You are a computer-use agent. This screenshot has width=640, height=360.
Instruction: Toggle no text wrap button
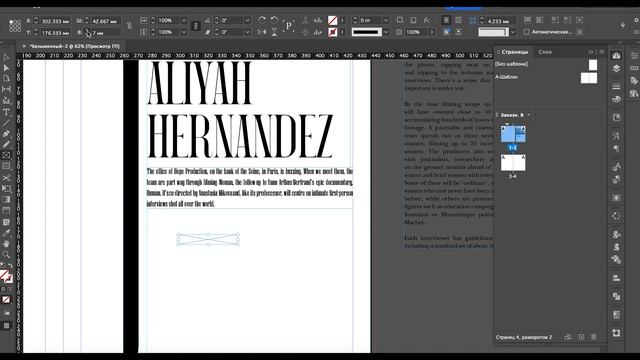(x=446, y=20)
